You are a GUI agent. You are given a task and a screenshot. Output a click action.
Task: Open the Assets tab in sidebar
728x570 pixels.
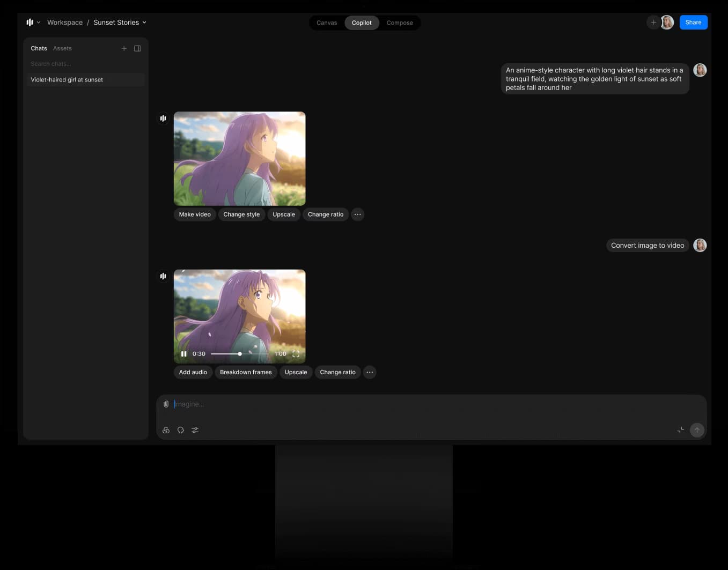62,48
